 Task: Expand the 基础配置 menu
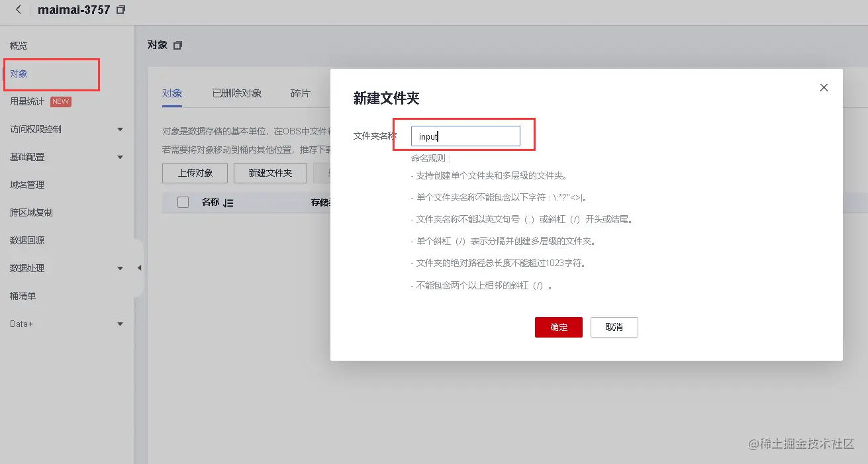click(120, 158)
